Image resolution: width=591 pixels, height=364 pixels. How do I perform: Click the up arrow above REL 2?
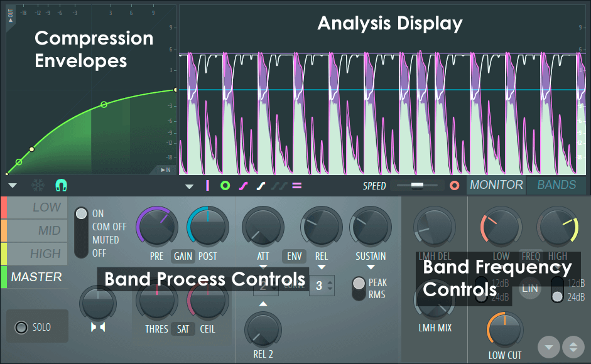click(263, 304)
